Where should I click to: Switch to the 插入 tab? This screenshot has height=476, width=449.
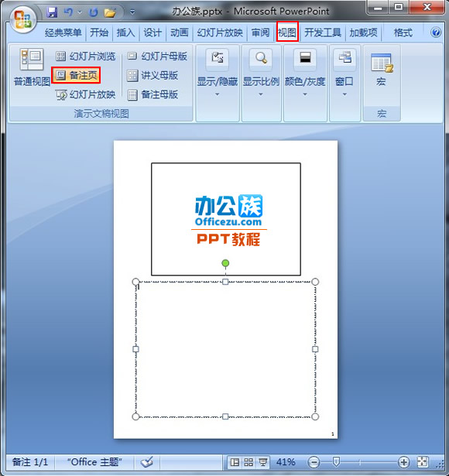click(x=125, y=33)
